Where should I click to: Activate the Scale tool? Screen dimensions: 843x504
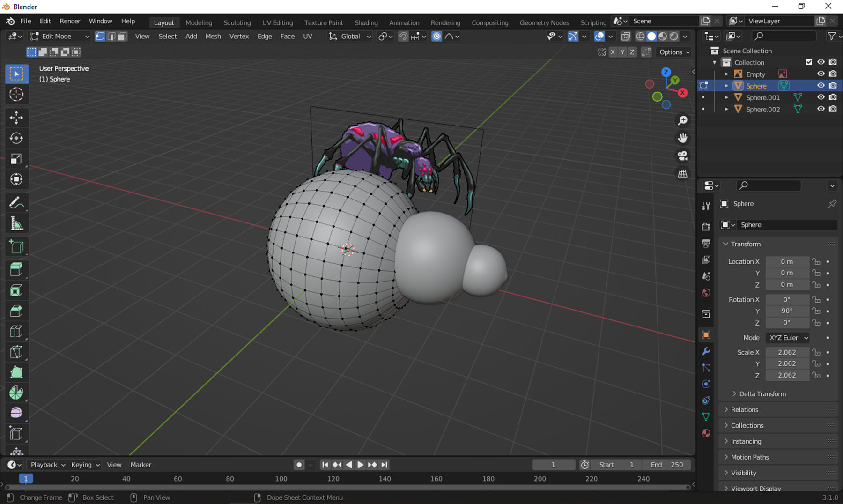(x=16, y=159)
